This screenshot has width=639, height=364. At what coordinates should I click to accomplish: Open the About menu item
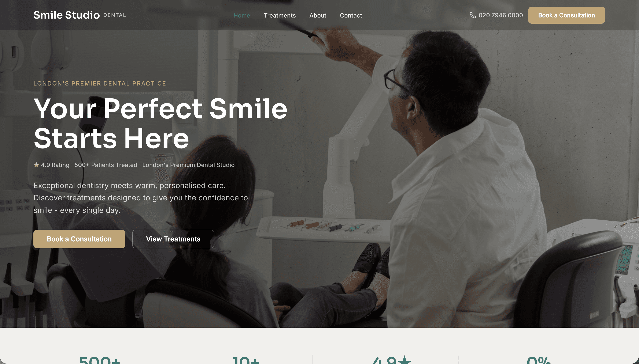pyautogui.click(x=318, y=15)
